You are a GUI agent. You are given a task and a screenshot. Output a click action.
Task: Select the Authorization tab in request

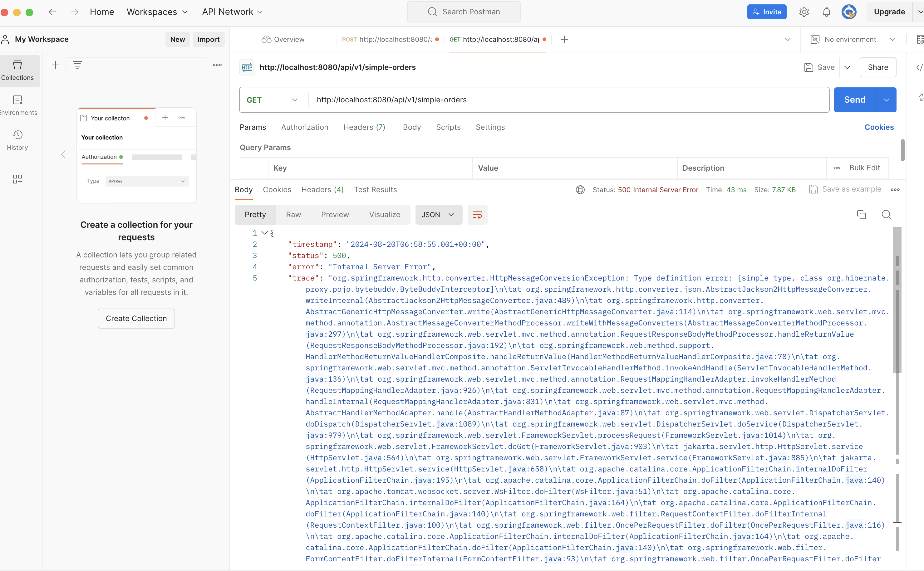[304, 127]
